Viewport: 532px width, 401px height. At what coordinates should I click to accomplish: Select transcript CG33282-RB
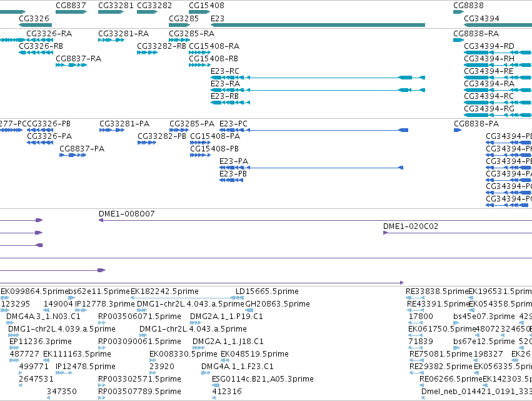coord(148,53)
